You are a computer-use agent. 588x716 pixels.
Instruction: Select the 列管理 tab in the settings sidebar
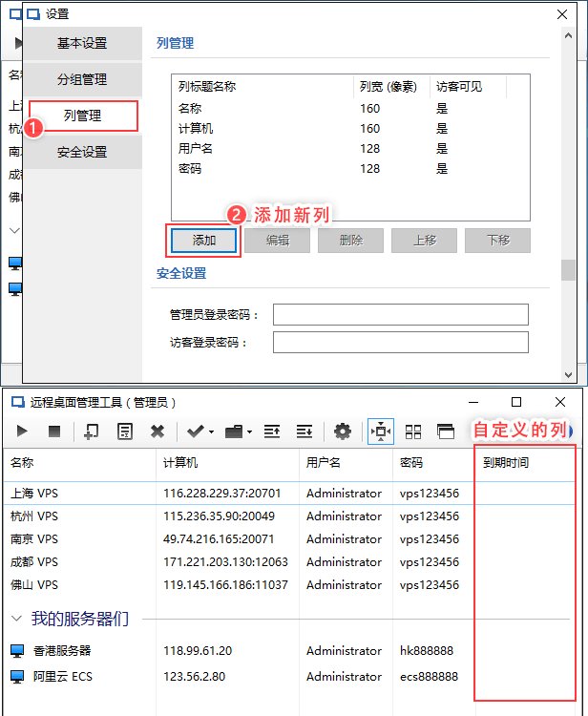coord(83,116)
